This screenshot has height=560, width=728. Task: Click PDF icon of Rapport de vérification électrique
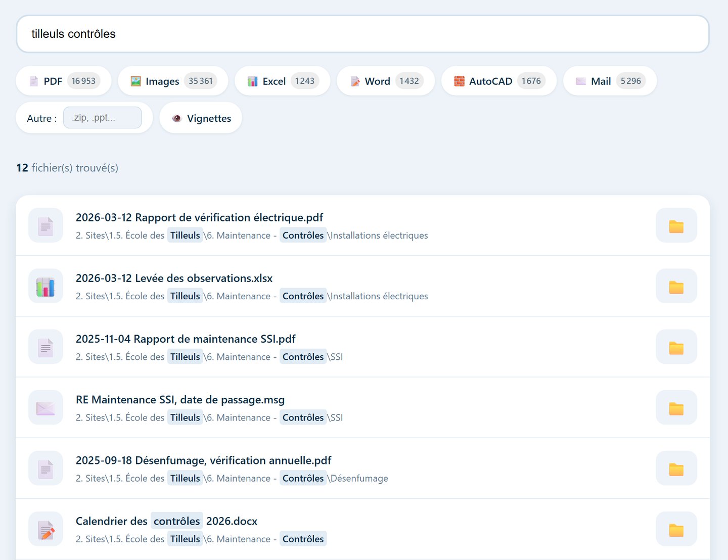pos(45,225)
